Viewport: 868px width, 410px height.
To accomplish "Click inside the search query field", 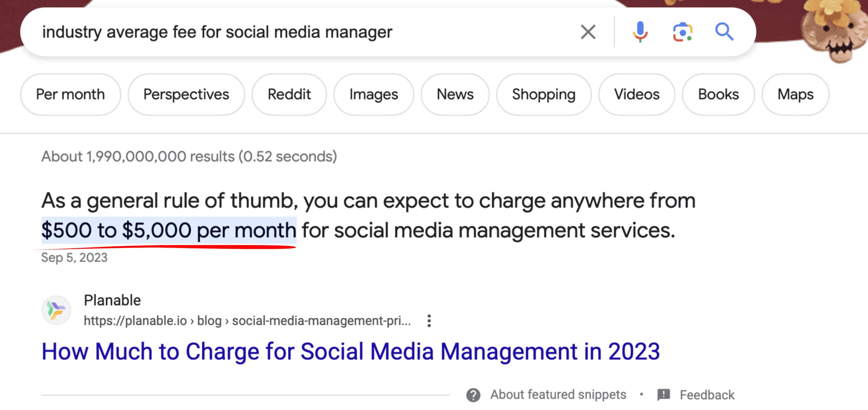I will [303, 32].
